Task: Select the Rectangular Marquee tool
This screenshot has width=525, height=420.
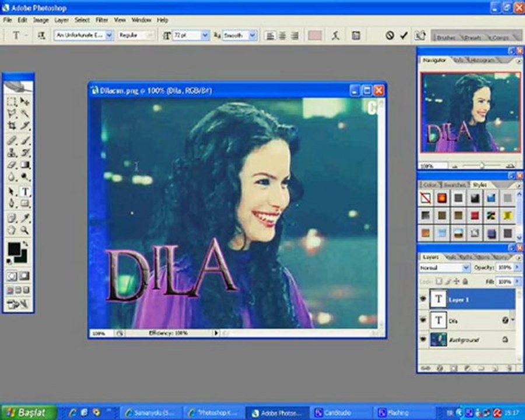Action: pyautogui.click(x=12, y=101)
